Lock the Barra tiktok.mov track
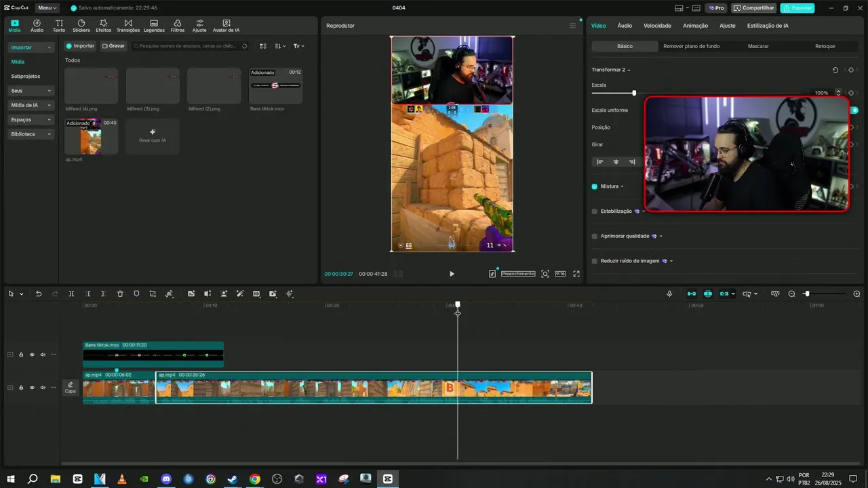 (21, 354)
